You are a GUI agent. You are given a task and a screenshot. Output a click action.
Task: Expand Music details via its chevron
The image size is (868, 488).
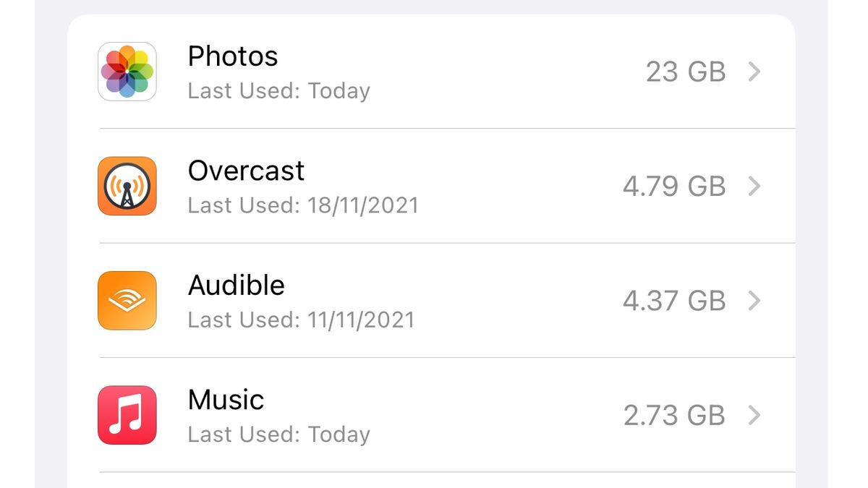755,414
